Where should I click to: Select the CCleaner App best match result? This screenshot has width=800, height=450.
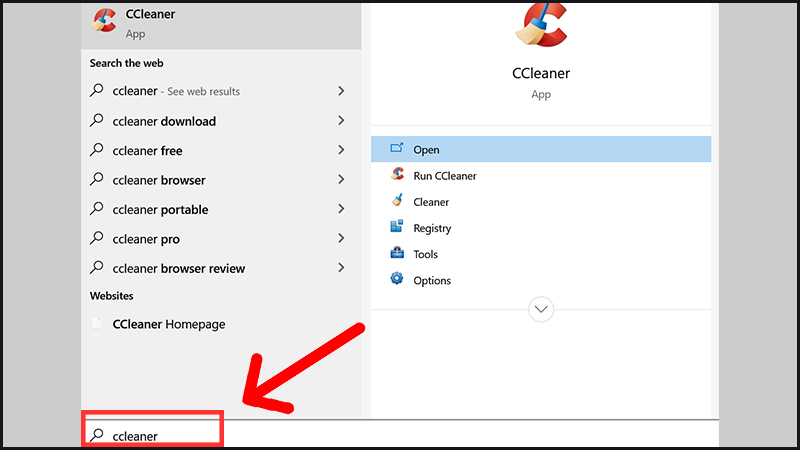[221, 24]
